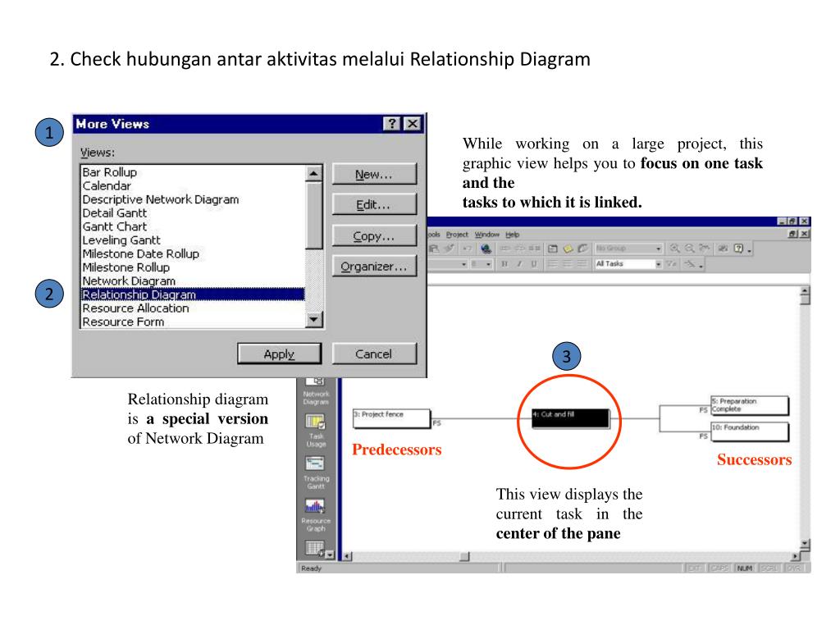Click the '10: Foundation' successor box
The image size is (840, 630).
coord(750,431)
